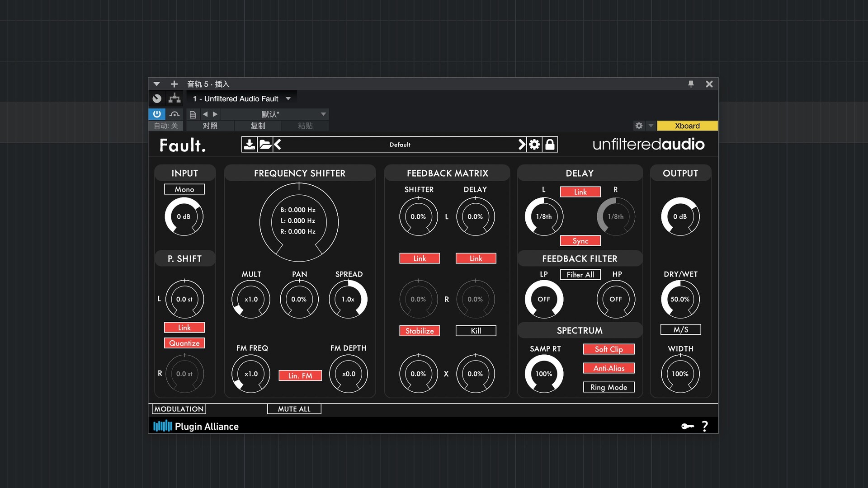Click the automation read mode icon
Viewport: 868px width, 488px height.
coord(175,114)
